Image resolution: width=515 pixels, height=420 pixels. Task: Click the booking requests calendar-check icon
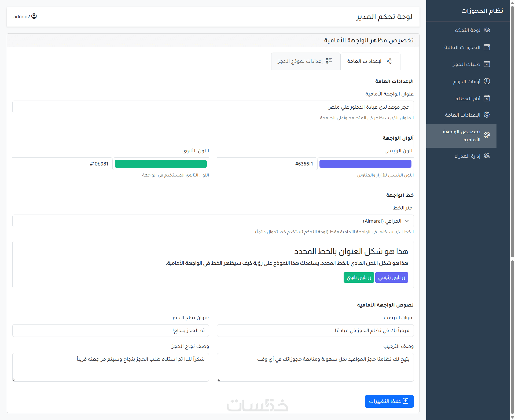click(487, 64)
